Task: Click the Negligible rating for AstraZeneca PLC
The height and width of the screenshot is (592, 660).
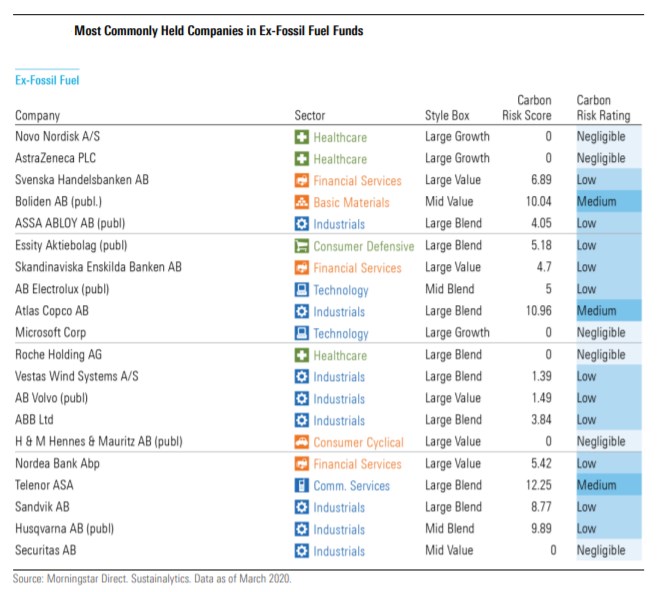Action: pos(601,158)
